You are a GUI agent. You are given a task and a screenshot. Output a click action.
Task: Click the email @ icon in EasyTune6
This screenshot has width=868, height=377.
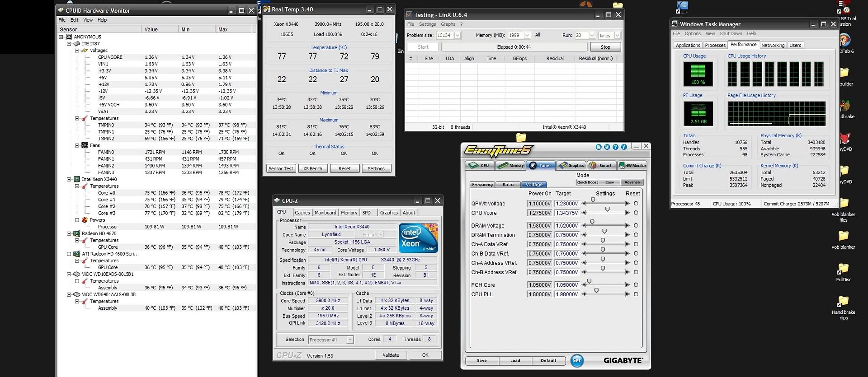pos(607,147)
